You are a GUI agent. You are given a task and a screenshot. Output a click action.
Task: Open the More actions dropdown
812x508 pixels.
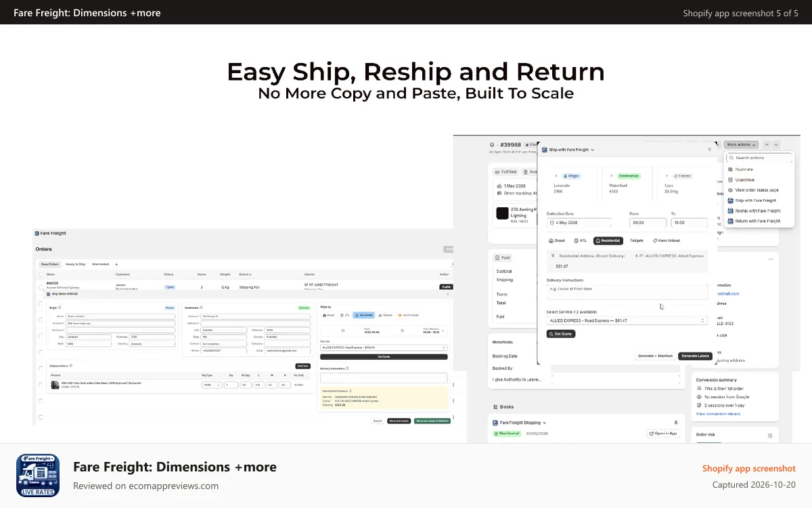[x=741, y=144]
